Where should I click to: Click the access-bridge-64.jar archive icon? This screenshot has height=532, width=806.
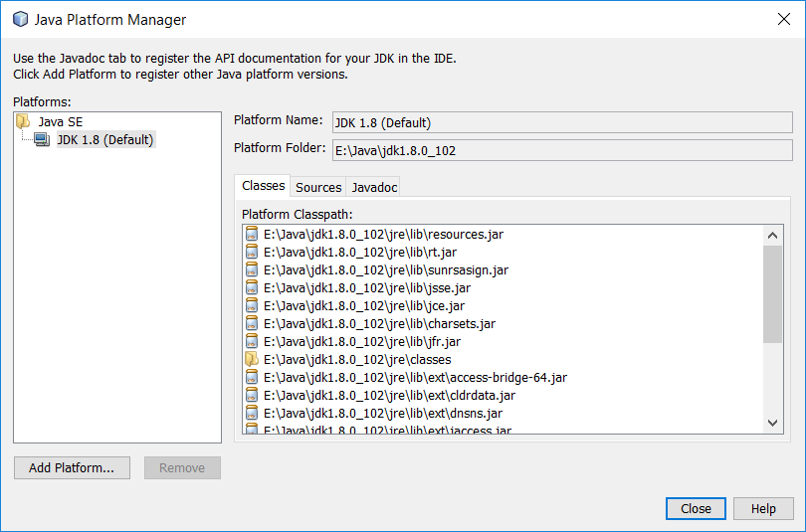tap(252, 378)
